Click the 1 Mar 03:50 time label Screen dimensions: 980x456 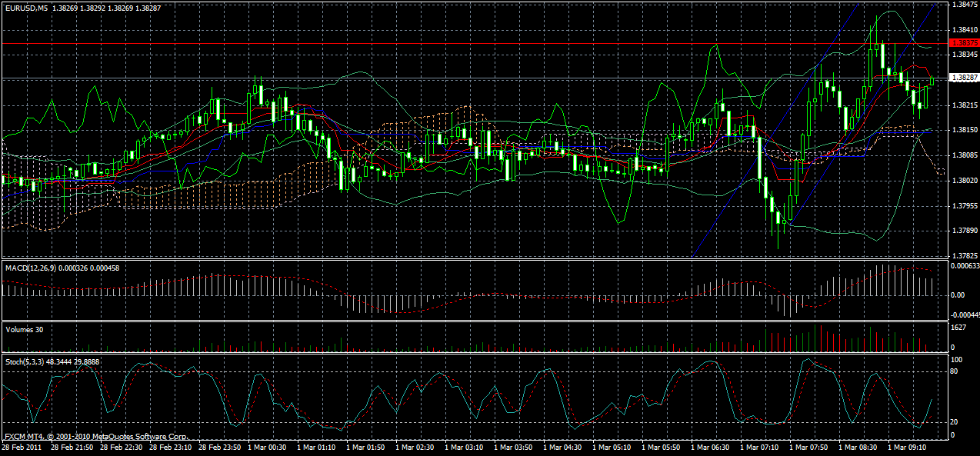515,447
